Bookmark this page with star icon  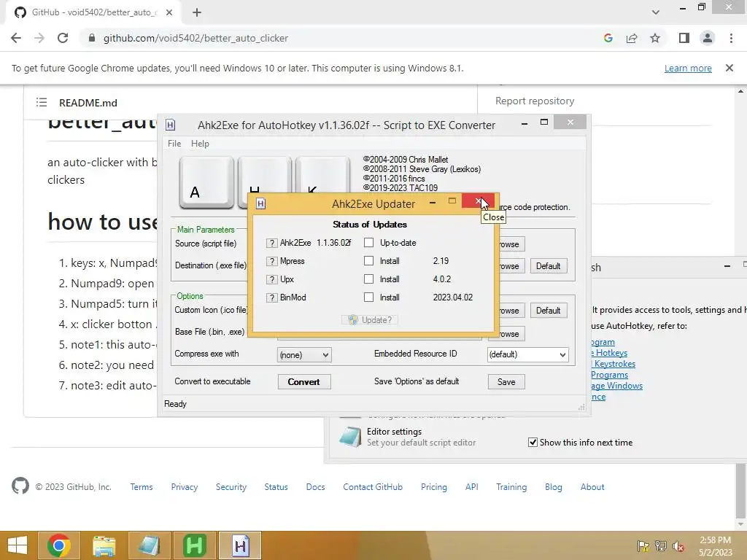[655, 38]
